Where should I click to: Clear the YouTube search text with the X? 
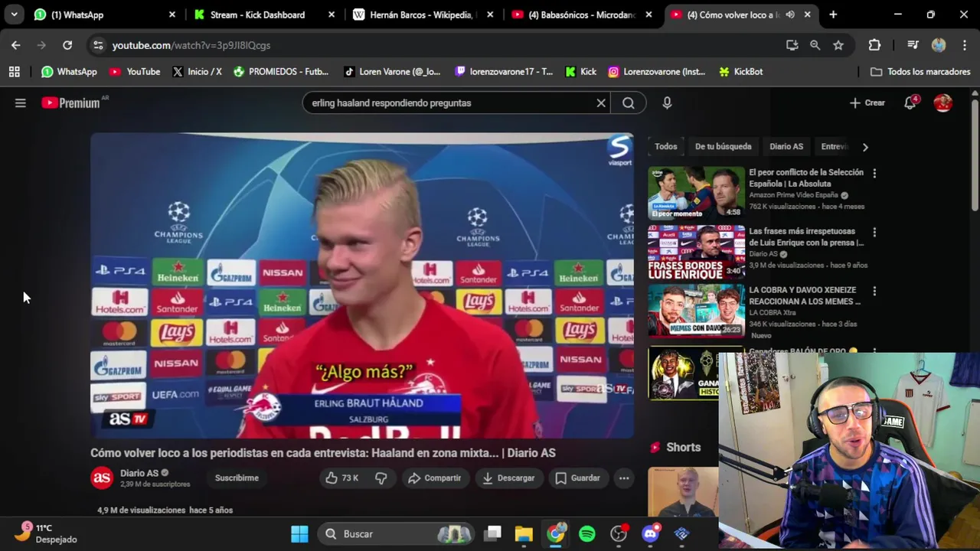click(x=601, y=103)
